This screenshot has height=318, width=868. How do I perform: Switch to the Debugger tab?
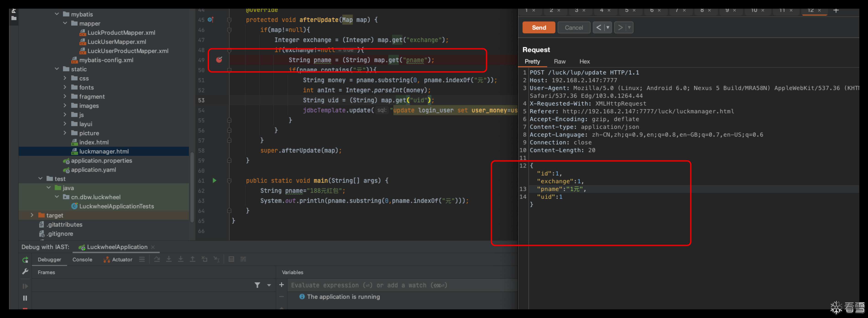pos(49,259)
